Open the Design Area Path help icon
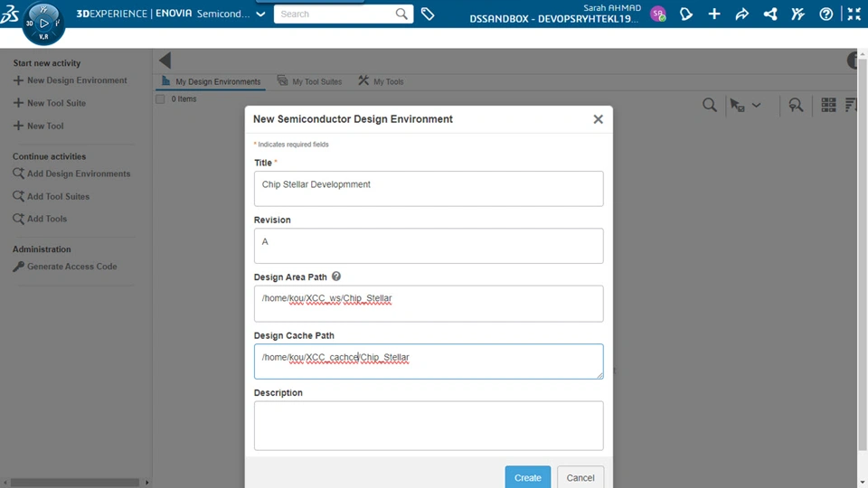The width and height of the screenshot is (868, 488). point(336,277)
